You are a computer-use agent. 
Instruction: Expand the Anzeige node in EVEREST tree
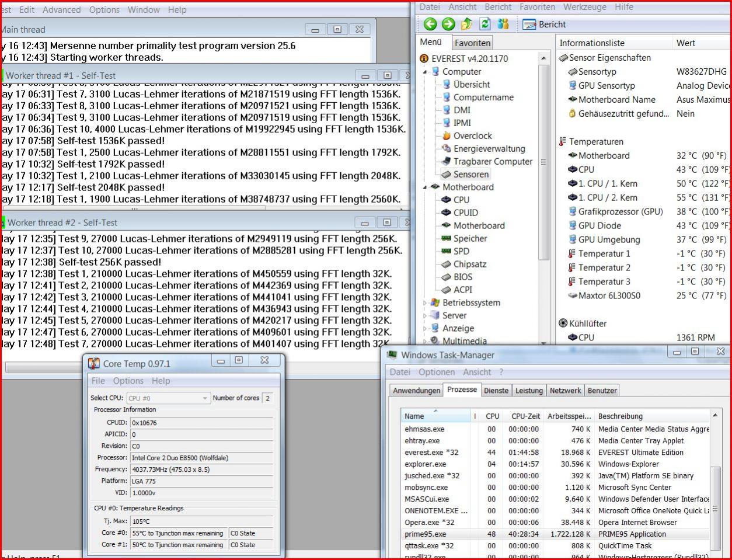click(425, 329)
